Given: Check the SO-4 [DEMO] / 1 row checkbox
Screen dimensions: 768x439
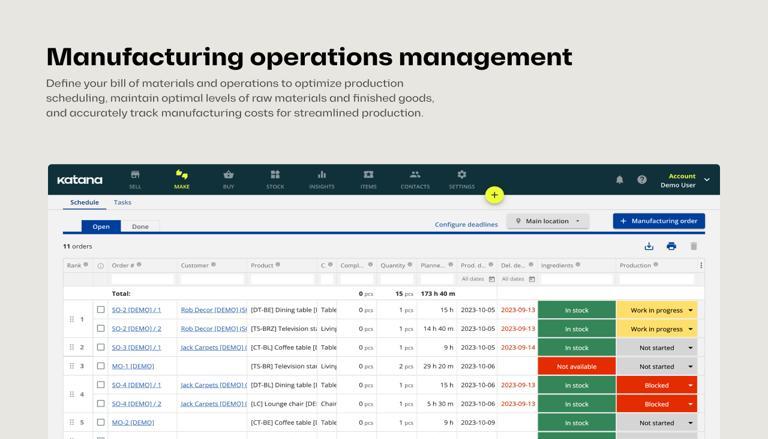Looking at the screenshot, I should [100, 385].
